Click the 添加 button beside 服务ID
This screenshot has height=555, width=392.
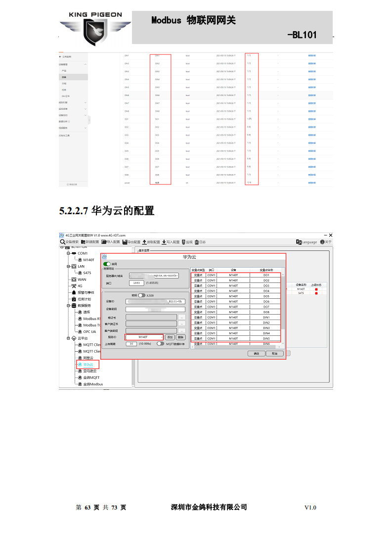point(170,337)
